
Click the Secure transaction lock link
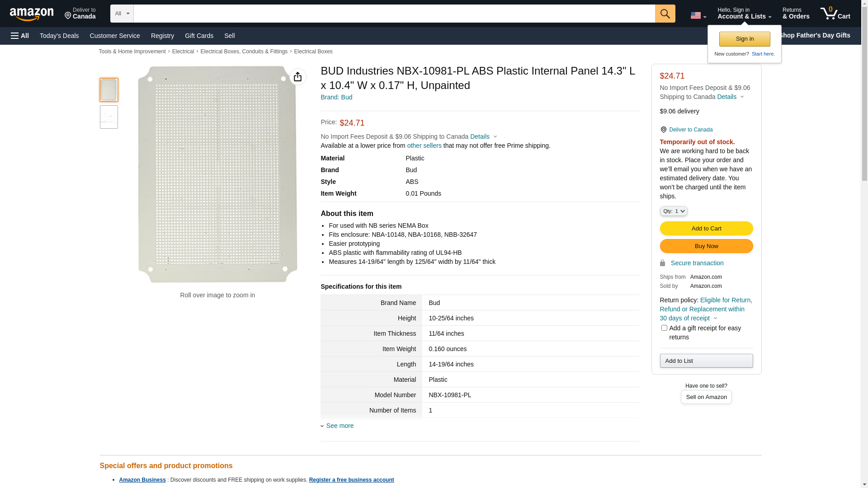(x=697, y=263)
